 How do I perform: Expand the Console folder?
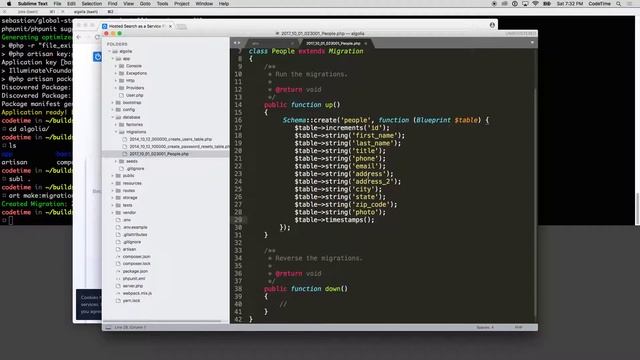[x=116, y=66]
